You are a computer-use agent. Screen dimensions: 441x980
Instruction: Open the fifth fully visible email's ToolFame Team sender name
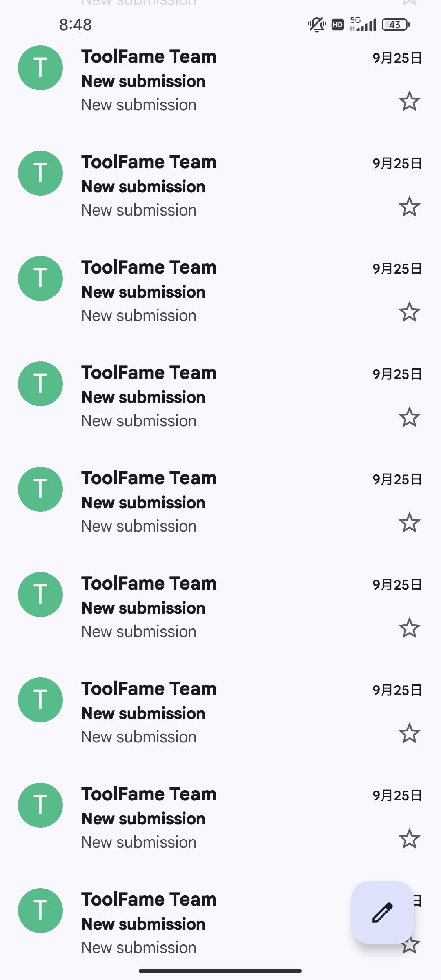149,478
